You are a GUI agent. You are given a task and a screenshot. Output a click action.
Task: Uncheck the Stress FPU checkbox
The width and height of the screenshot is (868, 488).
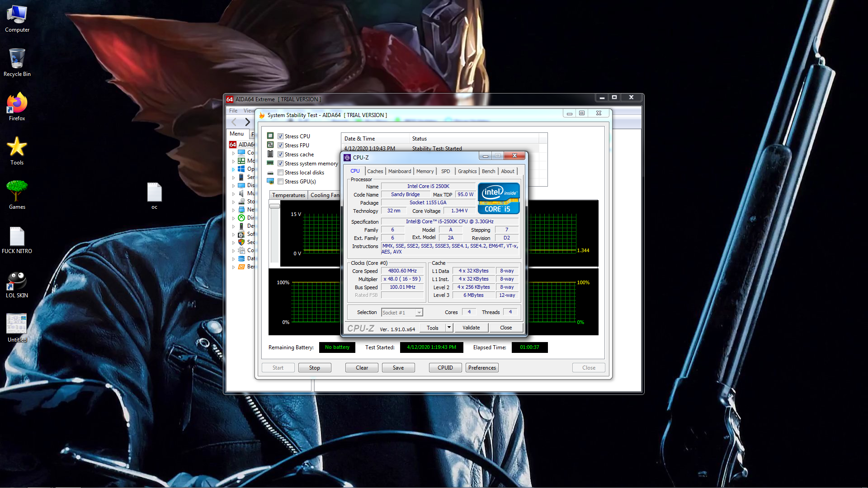[x=280, y=145]
